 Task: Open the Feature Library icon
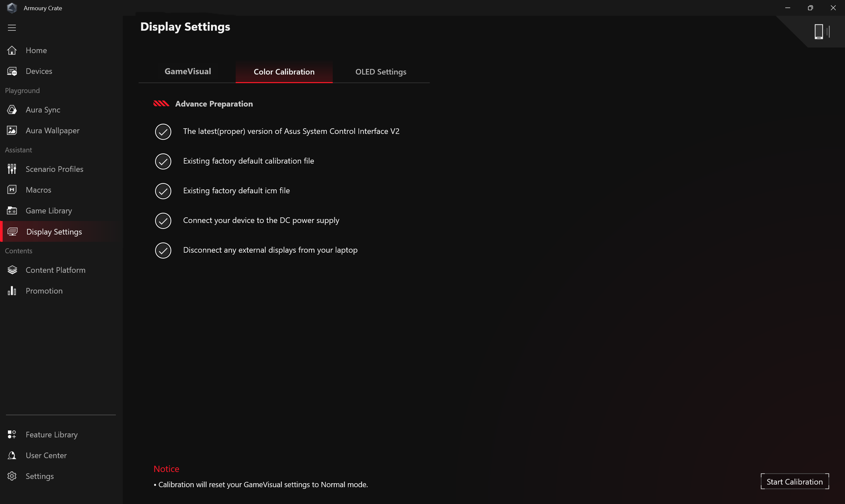pyautogui.click(x=12, y=435)
